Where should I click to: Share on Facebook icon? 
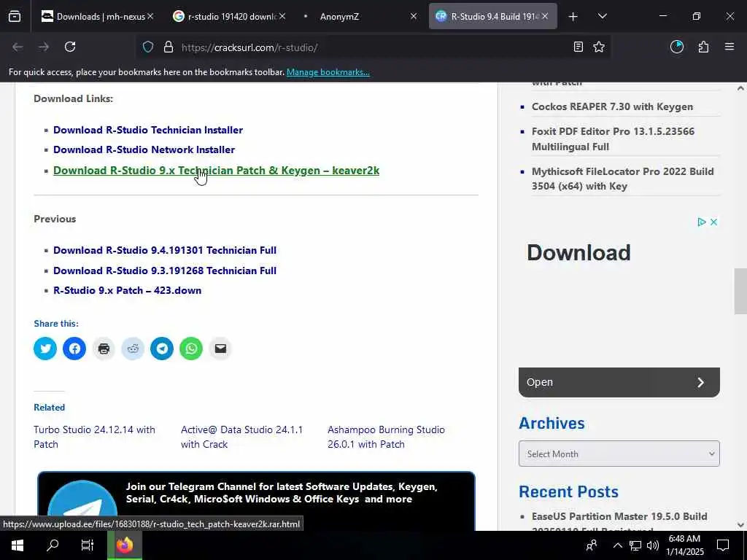coord(74,349)
